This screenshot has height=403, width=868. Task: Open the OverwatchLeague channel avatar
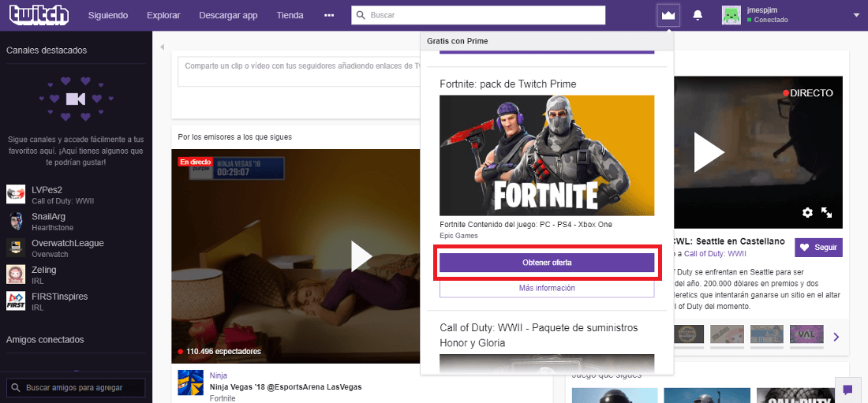click(x=16, y=248)
